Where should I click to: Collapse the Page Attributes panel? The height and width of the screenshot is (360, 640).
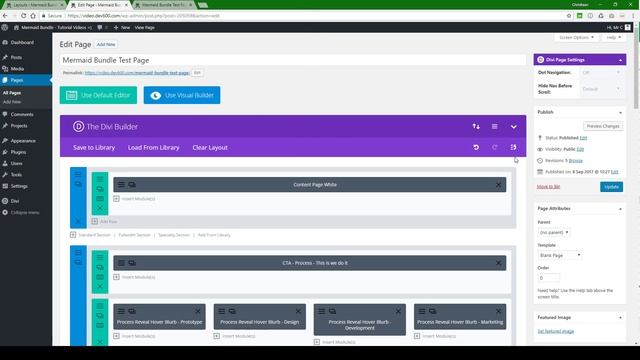pos(620,209)
